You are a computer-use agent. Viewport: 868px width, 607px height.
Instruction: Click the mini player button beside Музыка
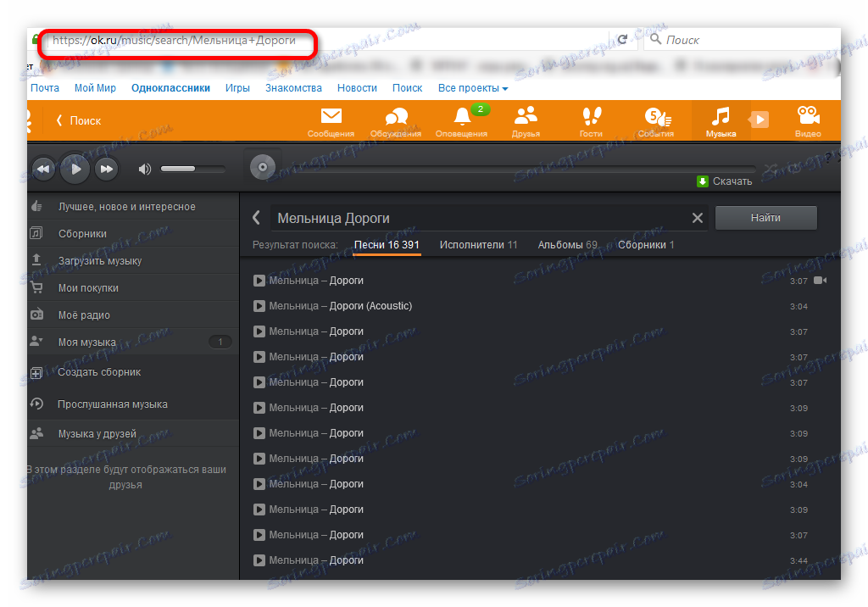(x=759, y=119)
